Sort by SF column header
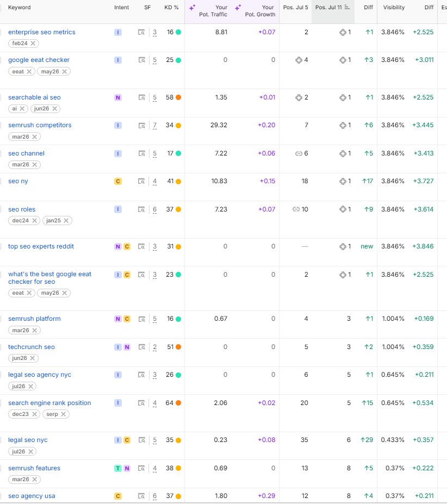This screenshot has height=504, width=447. click(x=147, y=8)
